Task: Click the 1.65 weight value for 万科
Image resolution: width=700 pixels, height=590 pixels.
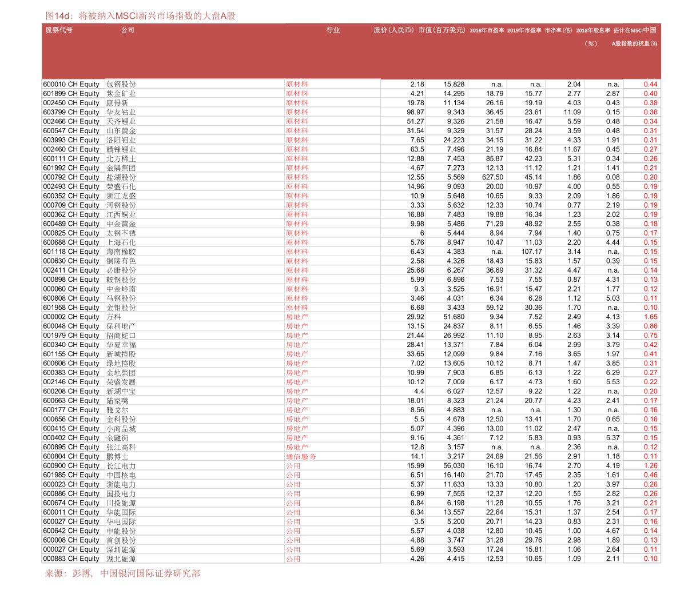Action: (651, 317)
